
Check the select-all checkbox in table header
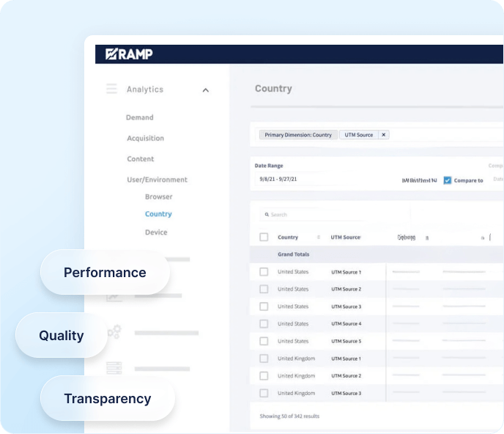264,238
